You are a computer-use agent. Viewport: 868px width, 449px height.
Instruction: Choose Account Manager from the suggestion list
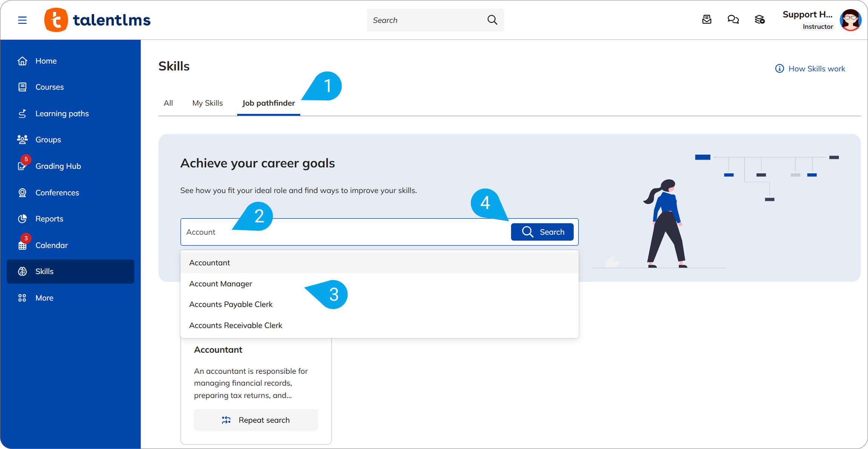pyautogui.click(x=221, y=284)
